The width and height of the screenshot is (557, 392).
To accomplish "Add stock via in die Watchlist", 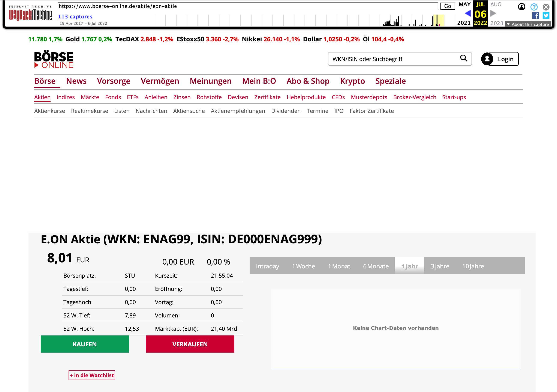I will 92,375.
